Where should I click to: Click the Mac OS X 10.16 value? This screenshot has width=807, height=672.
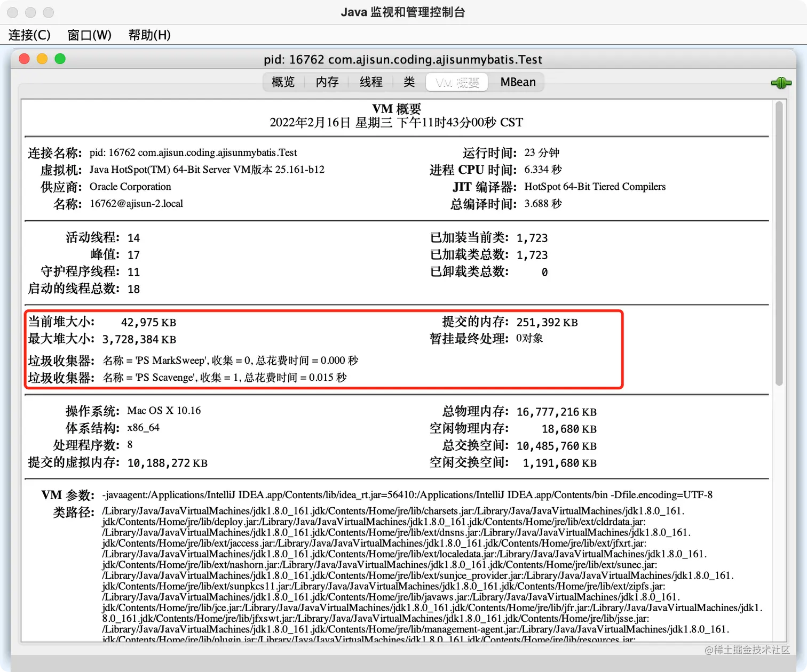164,411
